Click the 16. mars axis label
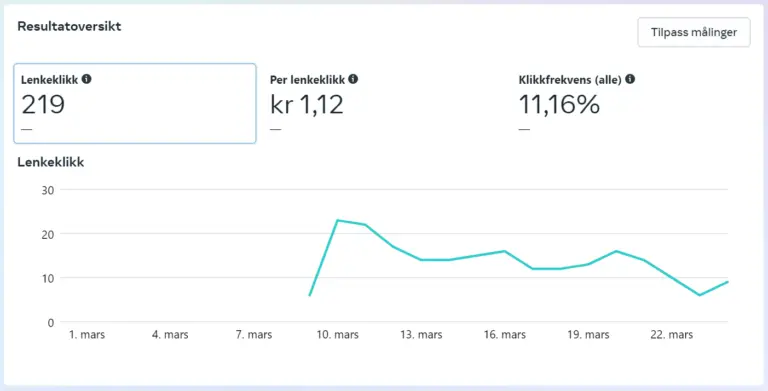 pyautogui.click(x=504, y=335)
